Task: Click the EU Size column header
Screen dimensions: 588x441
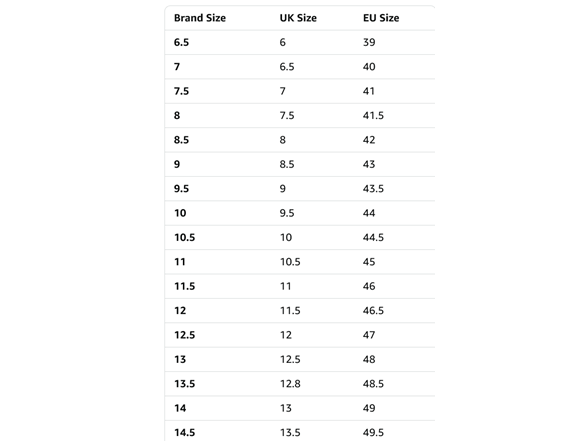Action: (381, 18)
